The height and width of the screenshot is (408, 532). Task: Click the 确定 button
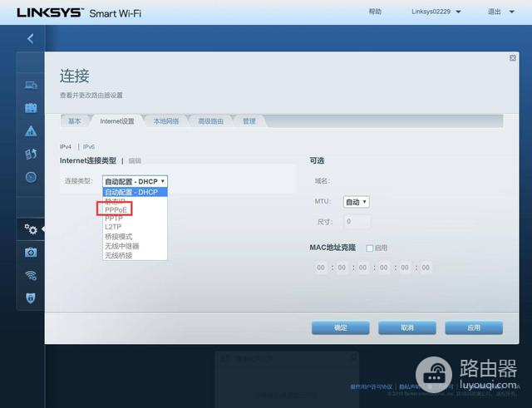340,327
